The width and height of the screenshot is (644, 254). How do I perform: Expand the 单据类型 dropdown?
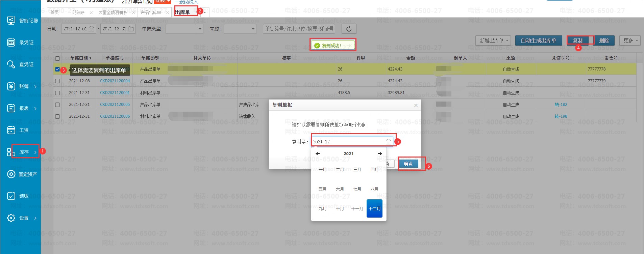184,29
